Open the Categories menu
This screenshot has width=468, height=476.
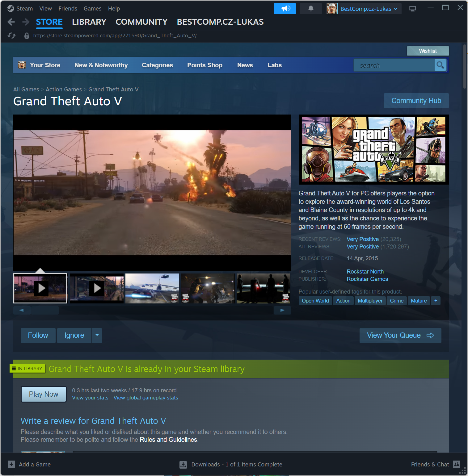157,65
